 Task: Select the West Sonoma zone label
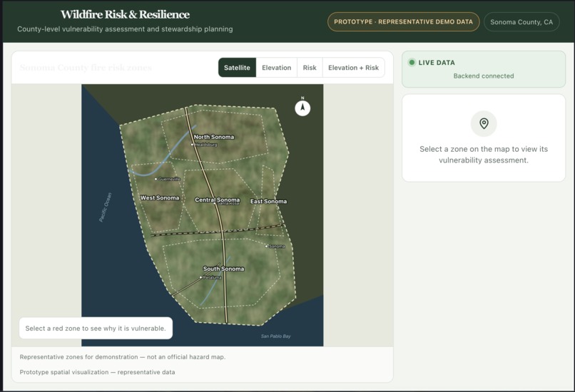[x=160, y=198]
